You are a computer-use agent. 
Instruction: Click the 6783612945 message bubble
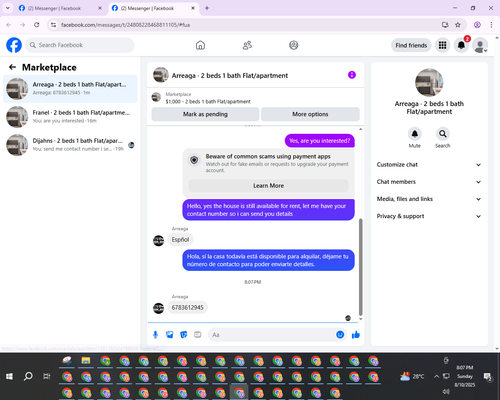point(187,307)
